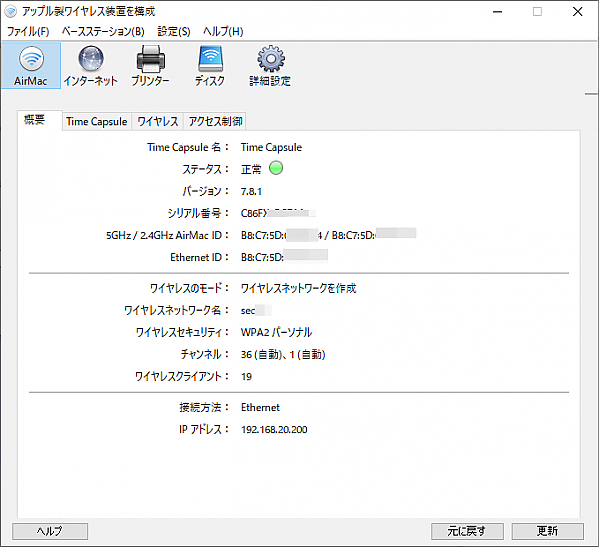599x547 pixels.
Task: Click the ヘルプ button at bottom
Action: pyautogui.click(x=50, y=531)
